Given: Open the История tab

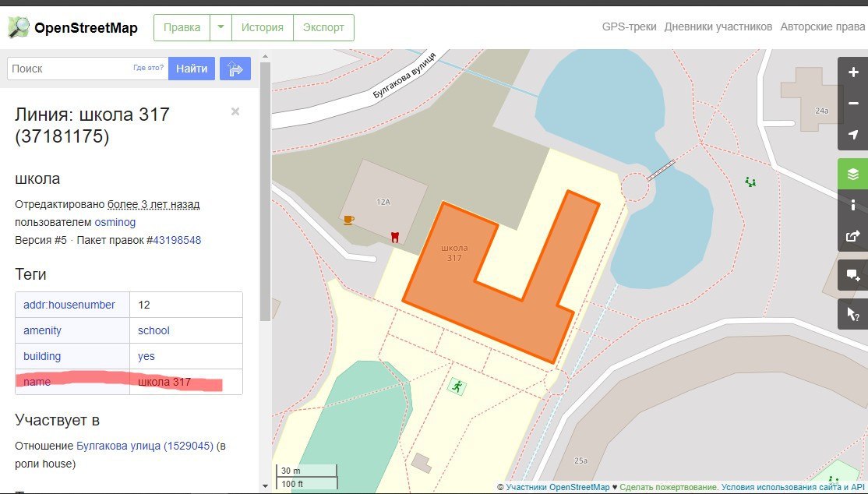Looking at the screenshot, I should pyautogui.click(x=263, y=27).
